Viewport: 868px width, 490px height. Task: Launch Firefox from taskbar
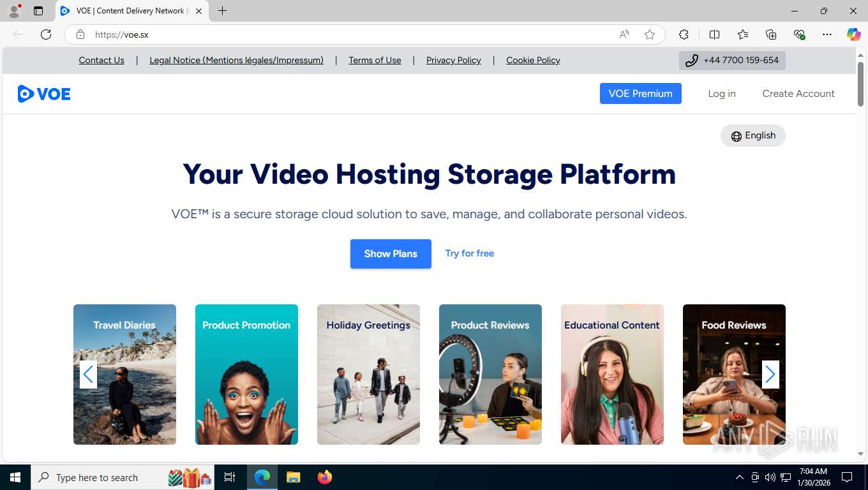[325, 477]
